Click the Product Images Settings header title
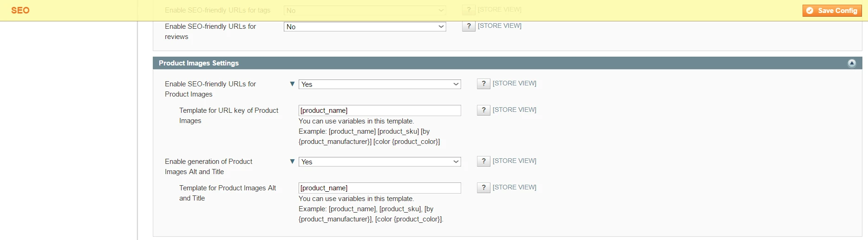 click(199, 63)
